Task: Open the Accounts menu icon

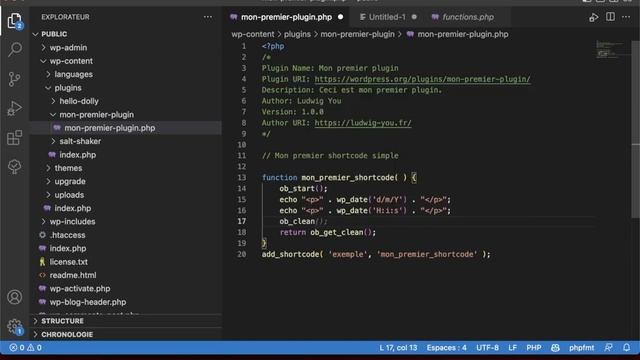Action: [15, 297]
